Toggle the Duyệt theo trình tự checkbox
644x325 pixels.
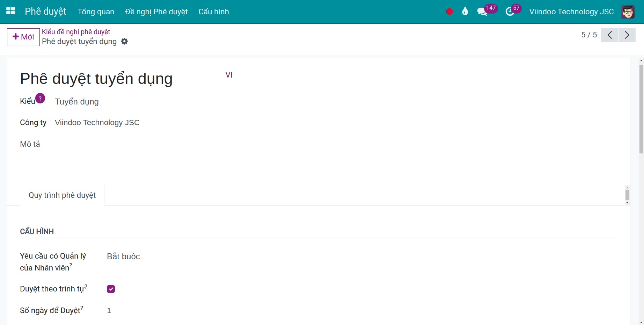pos(111,289)
